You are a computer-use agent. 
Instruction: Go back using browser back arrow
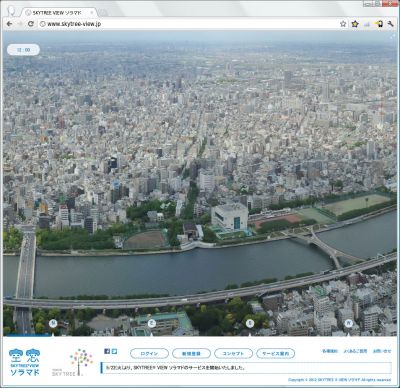click(9, 24)
